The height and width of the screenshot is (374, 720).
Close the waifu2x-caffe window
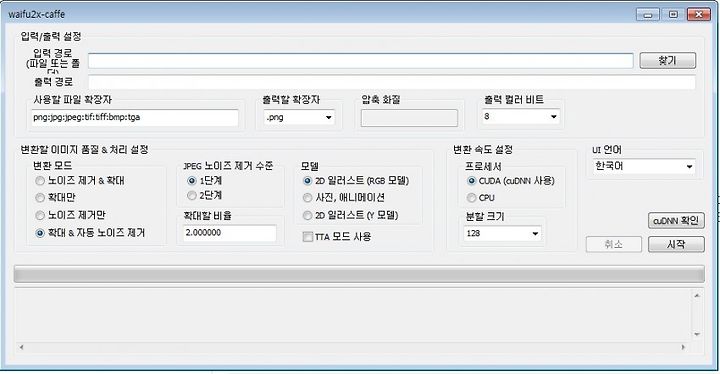click(x=699, y=15)
